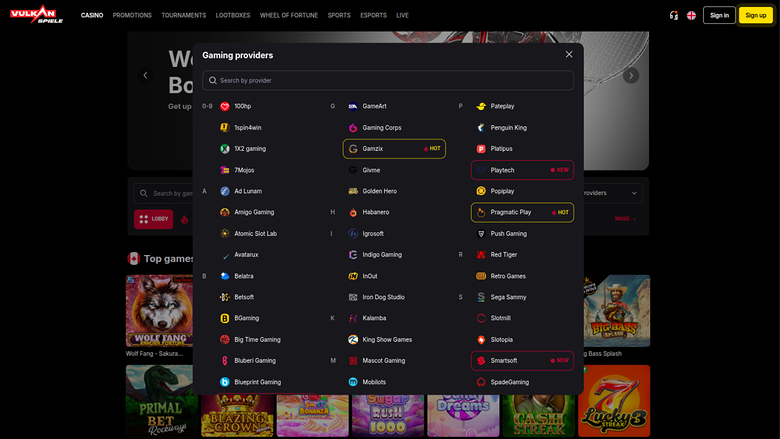This screenshot has width=780, height=439.
Task: Open language selector flag icon
Action: 691,15
